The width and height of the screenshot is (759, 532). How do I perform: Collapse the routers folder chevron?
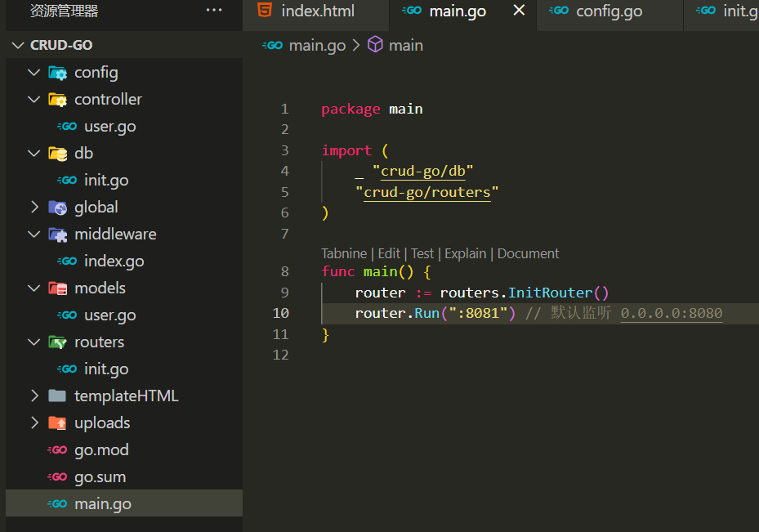click(33, 342)
